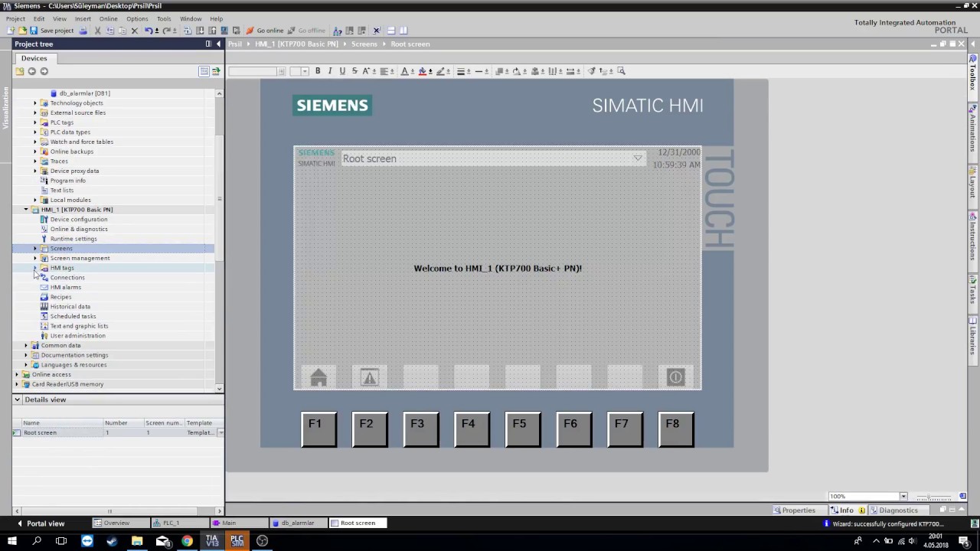Open the Edit menu
This screenshot has width=980, height=551.
point(39,18)
